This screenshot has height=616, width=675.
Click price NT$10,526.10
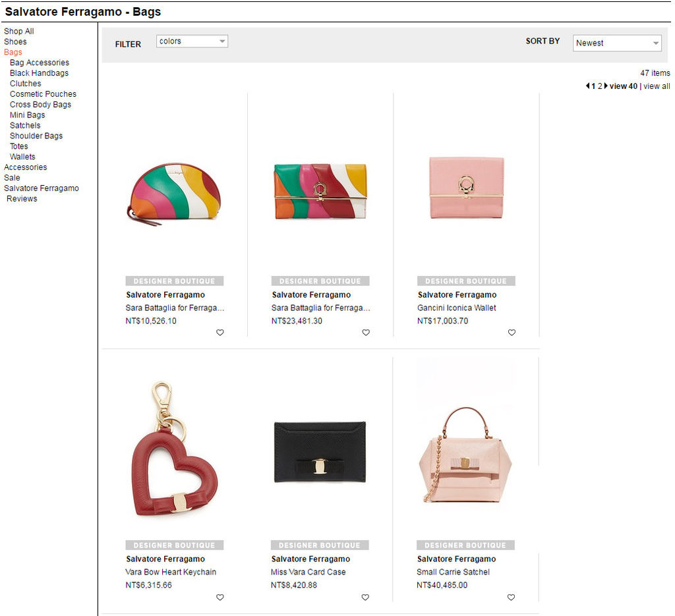[151, 321]
